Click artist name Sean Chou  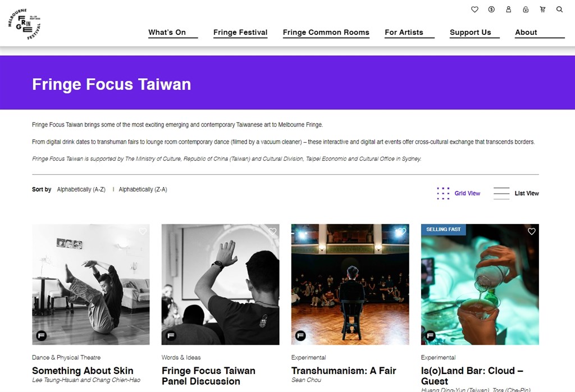[306, 380]
